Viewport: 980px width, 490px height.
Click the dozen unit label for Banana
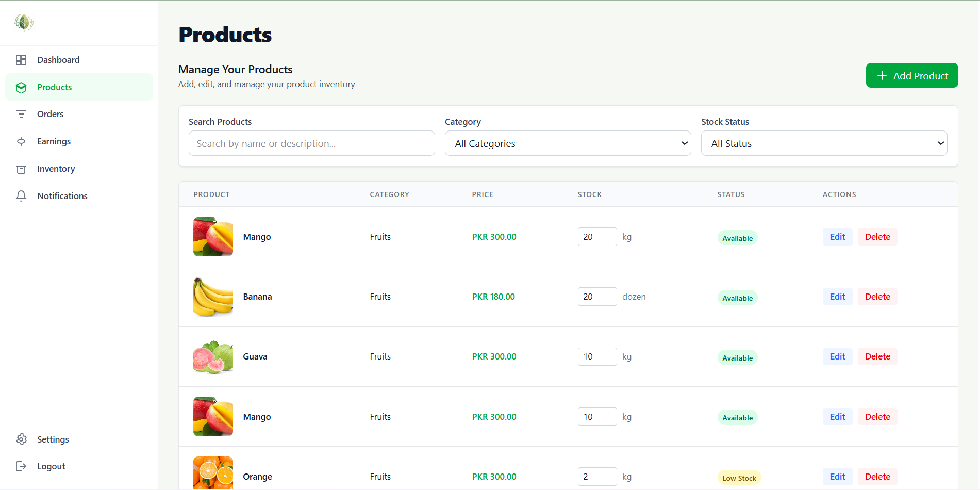point(634,297)
